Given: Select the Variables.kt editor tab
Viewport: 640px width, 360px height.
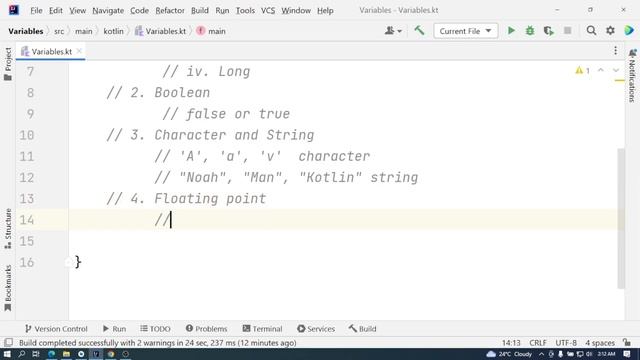Looking at the screenshot, I should click(51, 51).
